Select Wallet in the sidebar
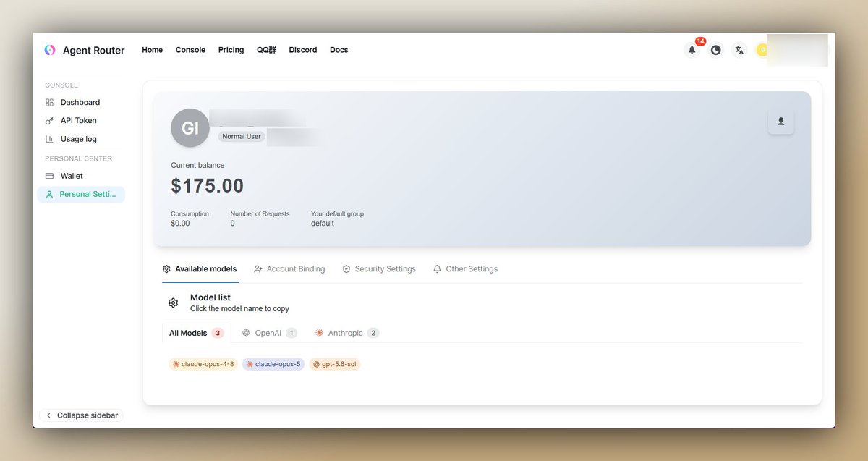Screen dimensions: 868x461 pos(81,176)
